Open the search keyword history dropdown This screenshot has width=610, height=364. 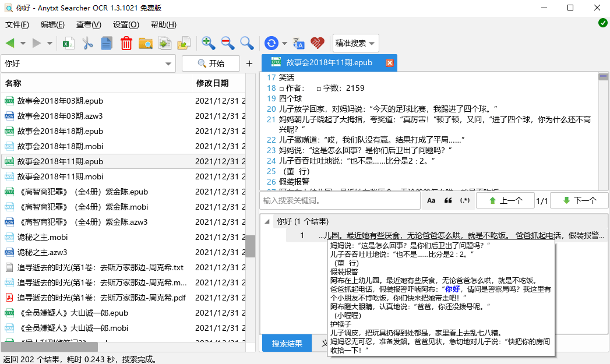point(168,63)
